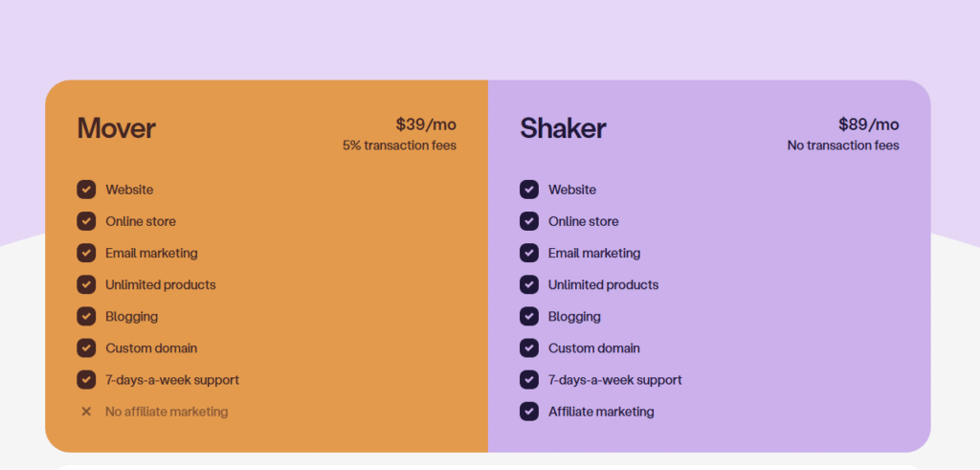Select the Mover plan heading
Screen dimensions: 980x470
tap(116, 128)
